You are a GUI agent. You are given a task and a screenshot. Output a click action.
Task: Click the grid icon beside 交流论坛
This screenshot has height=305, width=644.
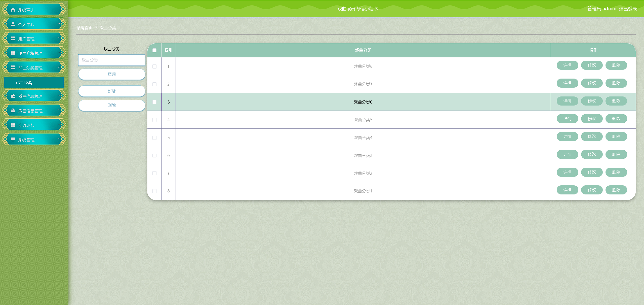click(13, 125)
